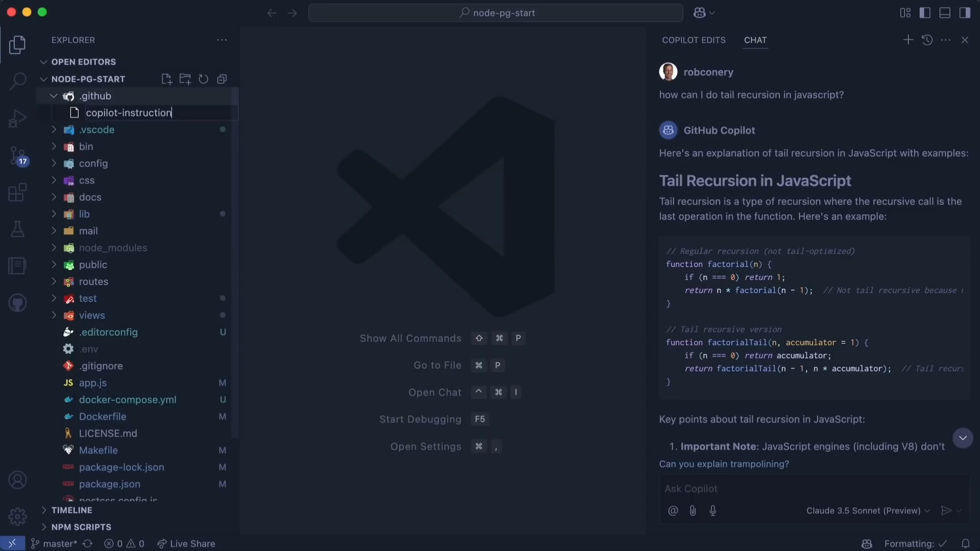
Task: Attach context with the paperclip icon
Action: point(693,511)
